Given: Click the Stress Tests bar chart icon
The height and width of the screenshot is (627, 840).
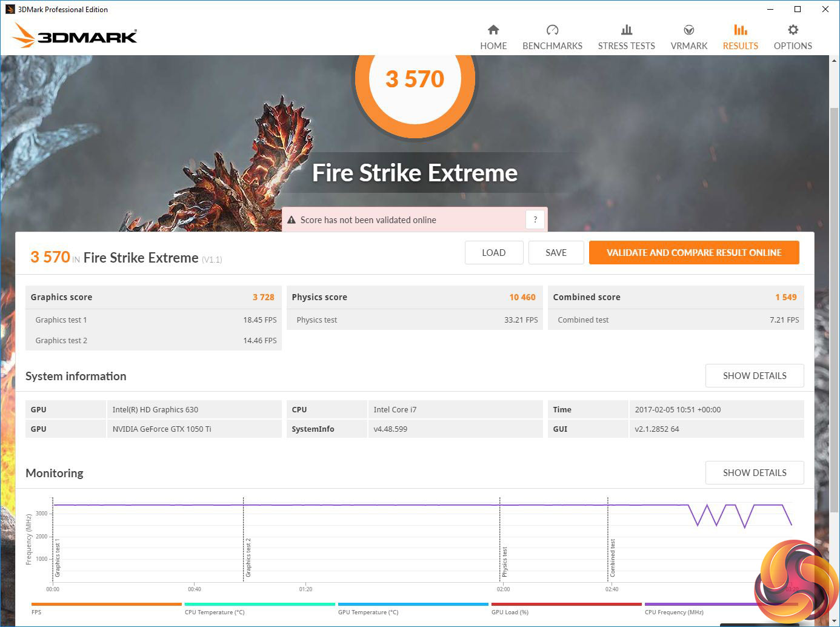Looking at the screenshot, I should click(626, 30).
